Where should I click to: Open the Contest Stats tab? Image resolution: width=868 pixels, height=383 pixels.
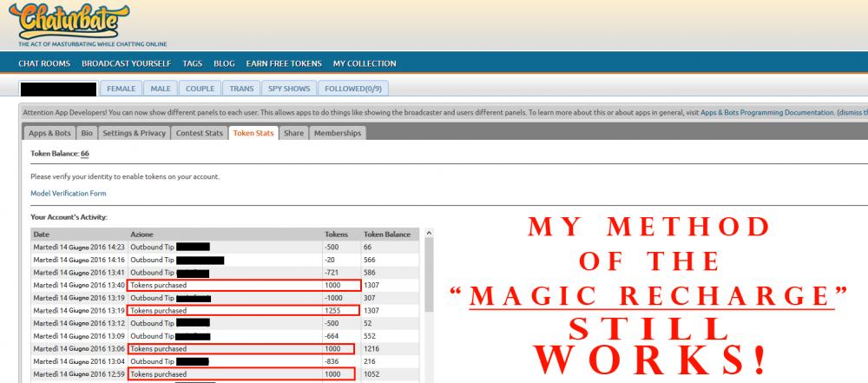200,133
